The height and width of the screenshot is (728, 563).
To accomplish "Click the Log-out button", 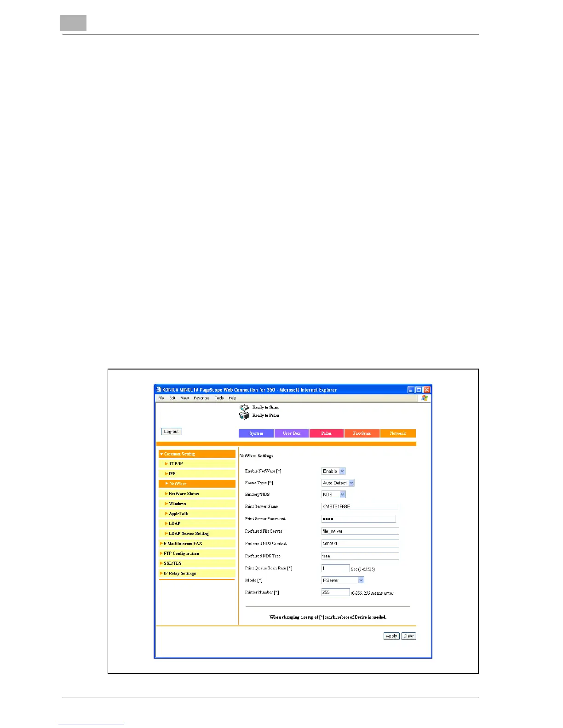I will pyautogui.click(x=172, y=432).
